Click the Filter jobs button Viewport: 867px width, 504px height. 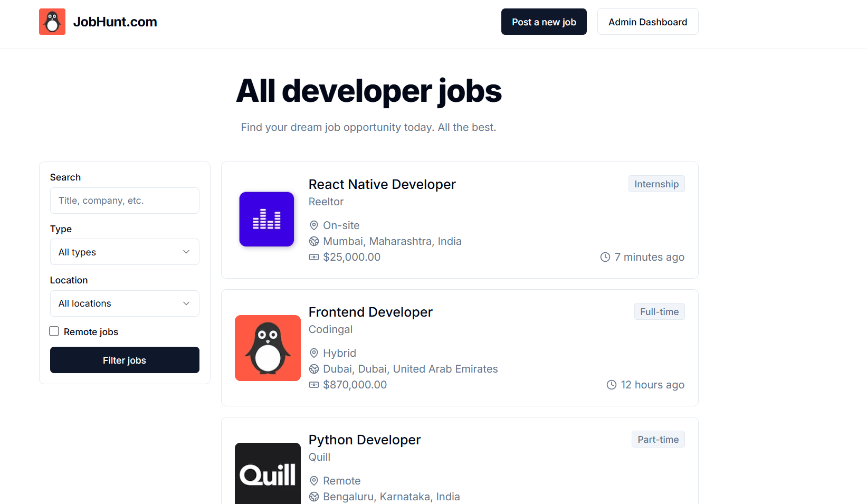tap(125, 360)
